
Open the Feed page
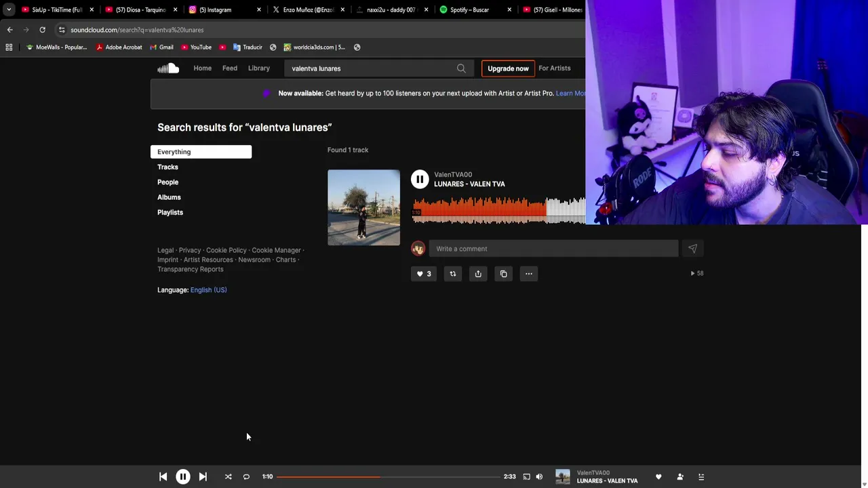click(x=230, y=68)
